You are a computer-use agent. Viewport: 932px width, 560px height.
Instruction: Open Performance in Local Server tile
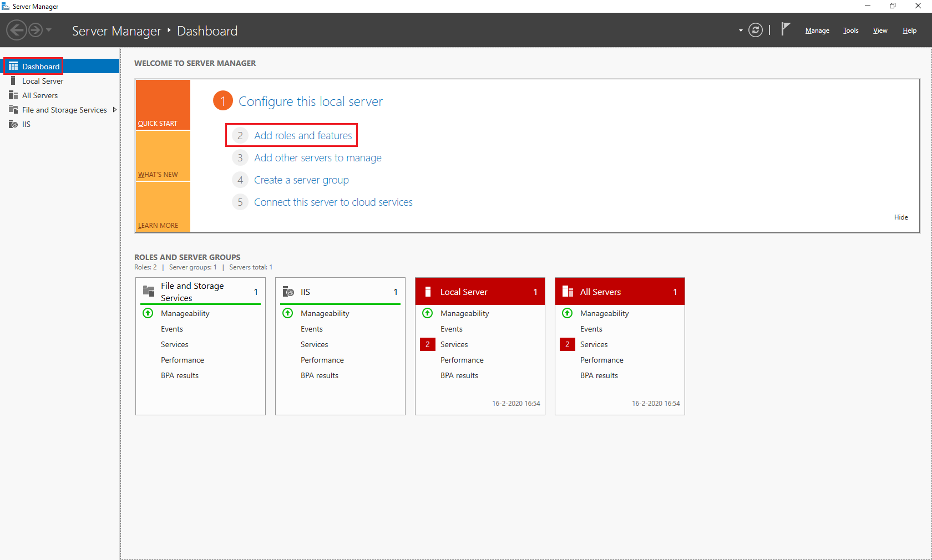click(462, 360)
